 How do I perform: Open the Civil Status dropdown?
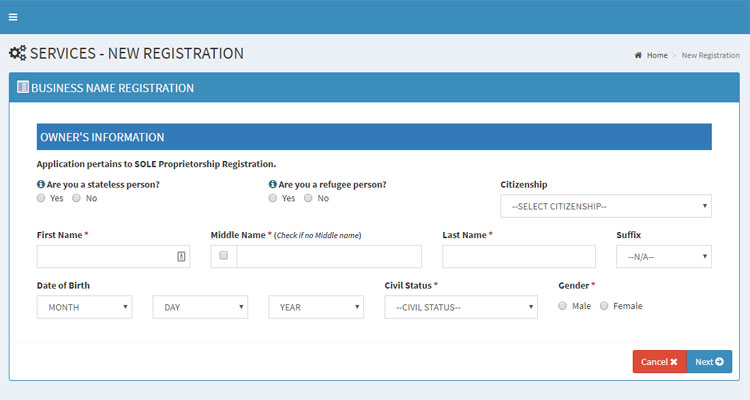pos(461,307)
